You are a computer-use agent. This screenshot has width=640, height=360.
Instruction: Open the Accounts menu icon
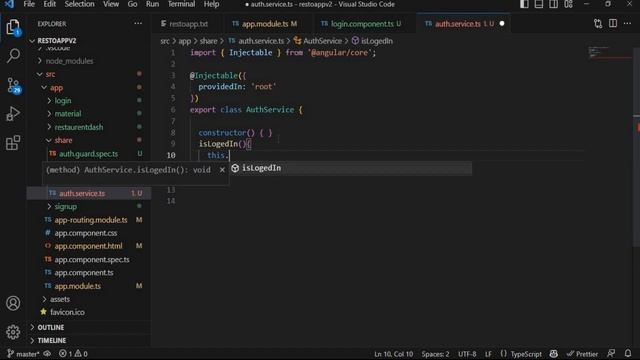13,303
